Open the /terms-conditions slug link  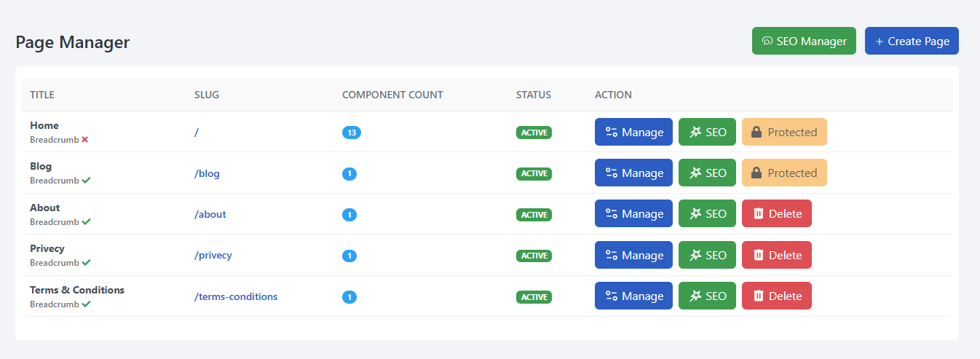tap(236, 296)
